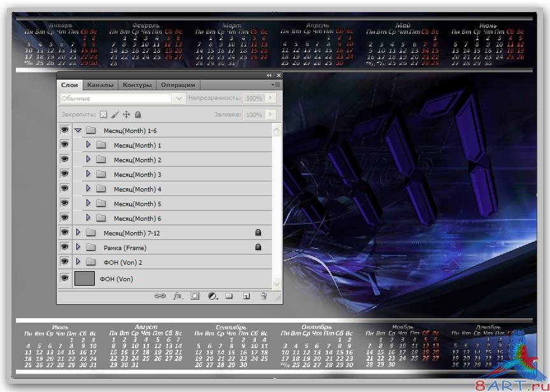Click the trash icon to delete layer

coord(263,296)
